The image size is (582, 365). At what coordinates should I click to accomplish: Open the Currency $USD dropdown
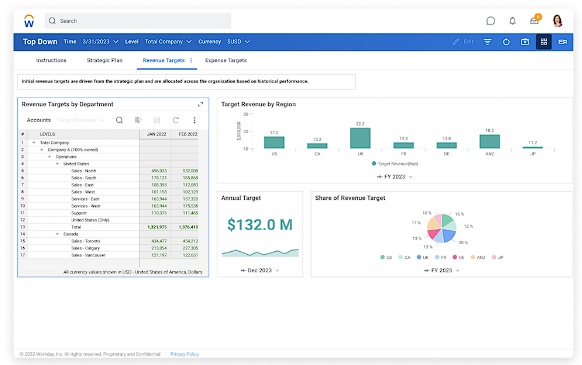pyautogui.click(x=238, y=42)
